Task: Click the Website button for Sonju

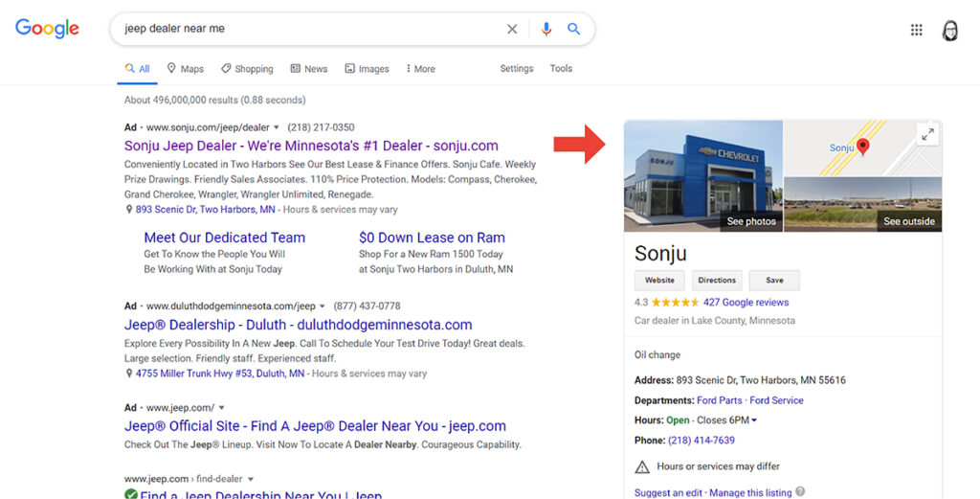Action: (659, 280)
